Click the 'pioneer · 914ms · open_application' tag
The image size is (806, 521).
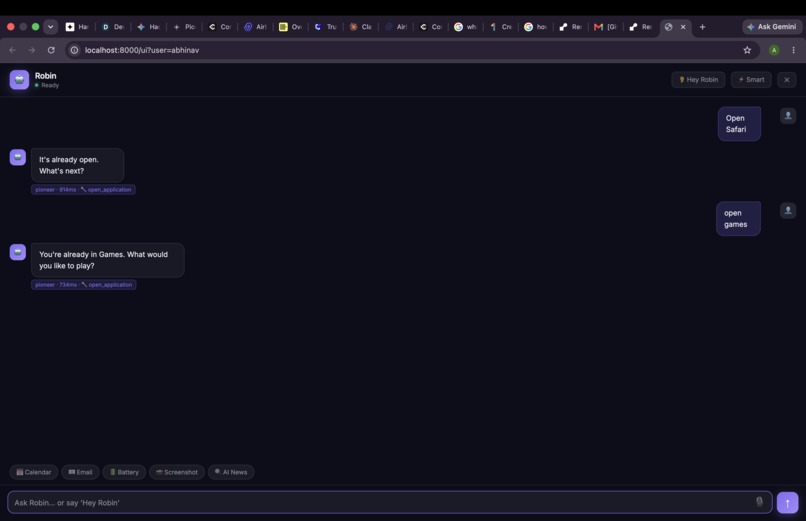click(83, 190)
